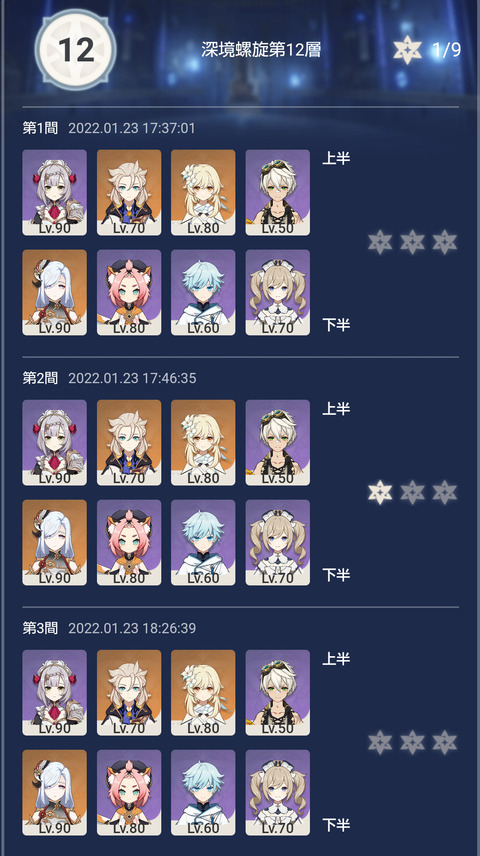The height and width of the screenshot is (856, 480).
Task: Tap the 第3間 timestamp 18:26:39
Action: coord(167,628)
